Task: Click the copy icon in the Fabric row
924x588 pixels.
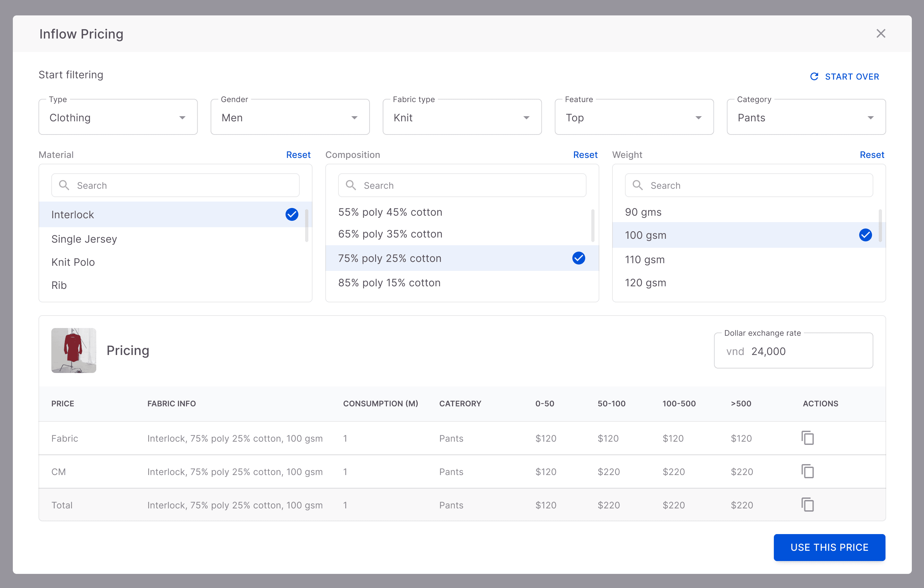Action: [x=807, y=438]
